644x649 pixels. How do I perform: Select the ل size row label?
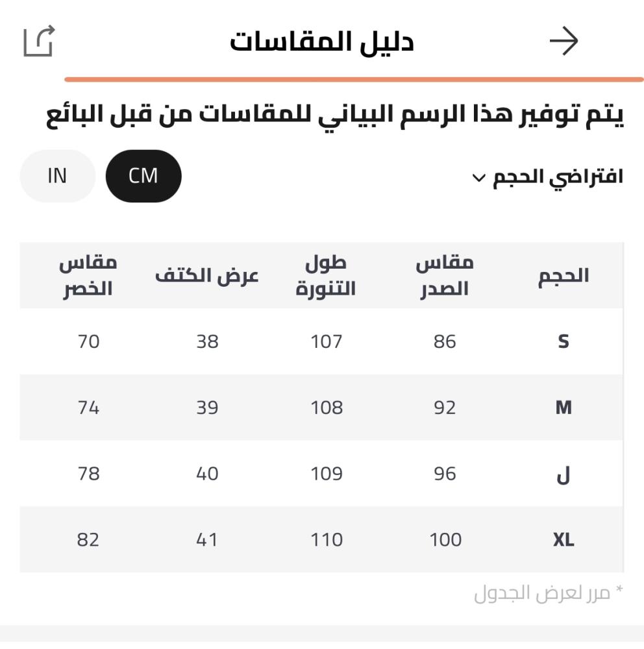point(563,474)
